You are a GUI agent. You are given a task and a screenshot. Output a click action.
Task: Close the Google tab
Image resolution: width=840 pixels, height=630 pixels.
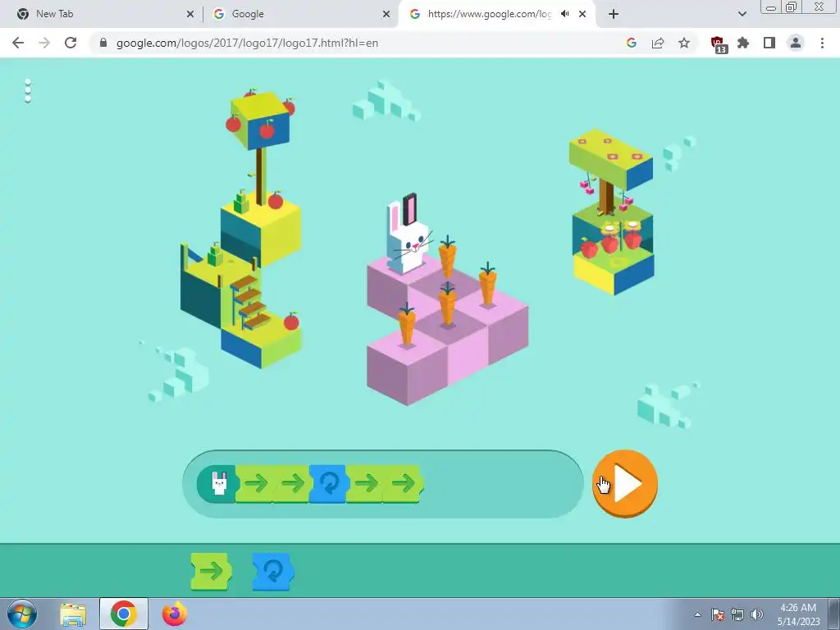[386, 15]
